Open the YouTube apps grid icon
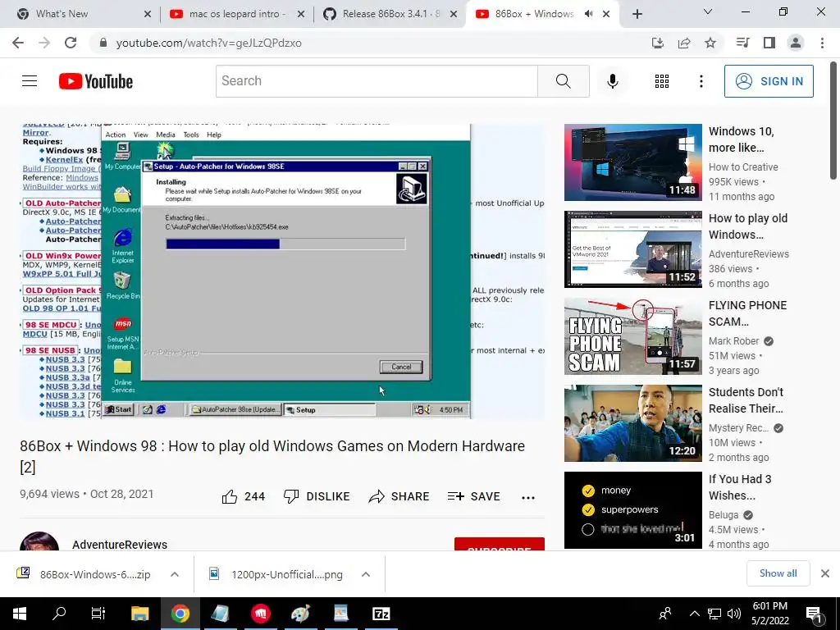The width and height of the screenshot is (840, 630). click(662, 81)
